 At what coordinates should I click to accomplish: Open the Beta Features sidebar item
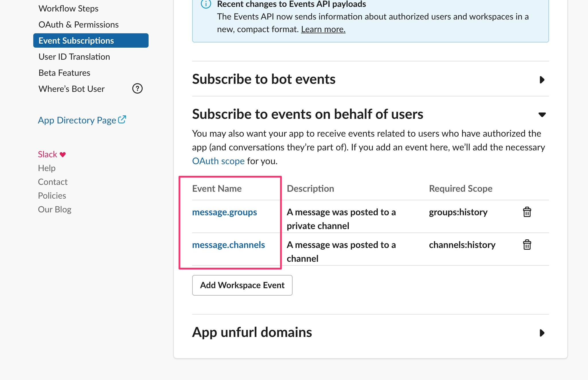64,73
